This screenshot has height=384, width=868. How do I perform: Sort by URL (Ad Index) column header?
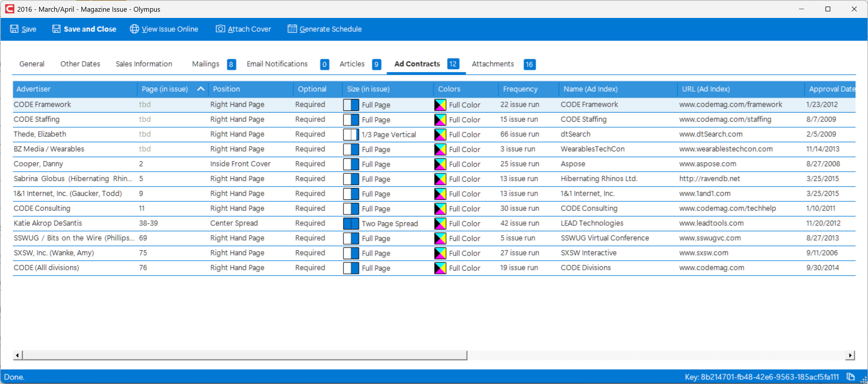(741, 89)
